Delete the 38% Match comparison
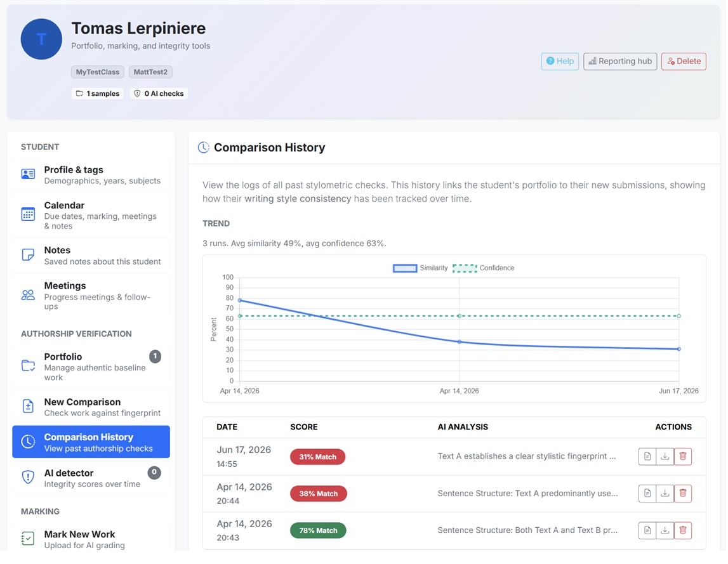Image resolution: width=728 pixels, height=564 pixels. coord(682,494)
